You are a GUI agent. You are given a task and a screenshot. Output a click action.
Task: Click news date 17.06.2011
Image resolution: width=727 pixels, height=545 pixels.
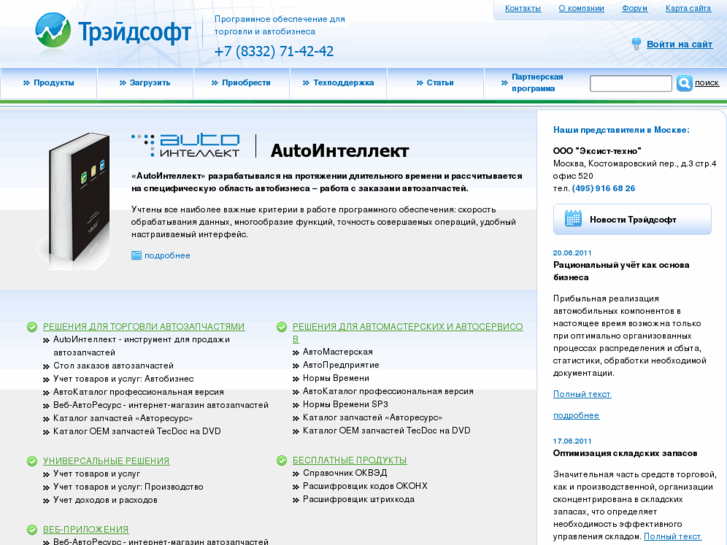572,441
